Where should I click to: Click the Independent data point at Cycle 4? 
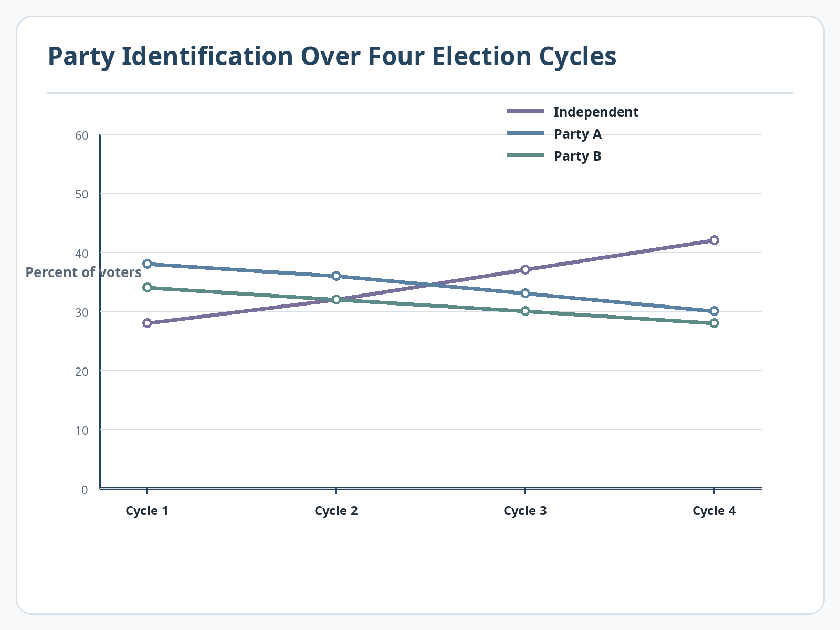coord(714,240)
